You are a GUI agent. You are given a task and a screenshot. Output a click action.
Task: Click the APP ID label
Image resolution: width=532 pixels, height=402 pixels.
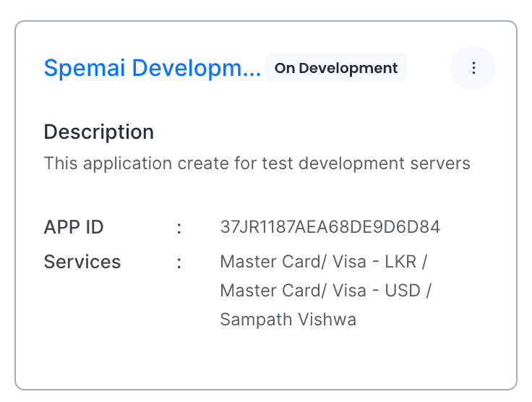point(74,227)
